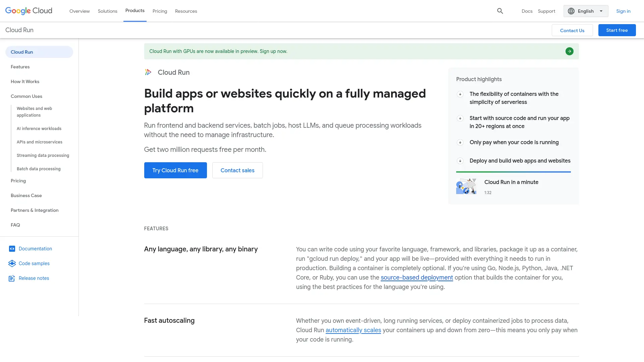Click the Contact sales button
Viewport: 644px width, 362px height.
(x=237, y=170)
